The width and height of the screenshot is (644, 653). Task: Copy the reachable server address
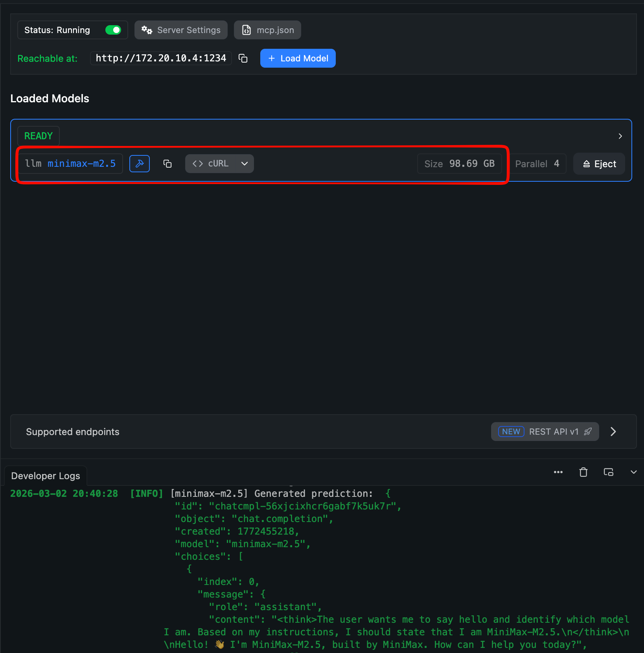[x=243, y=58]
